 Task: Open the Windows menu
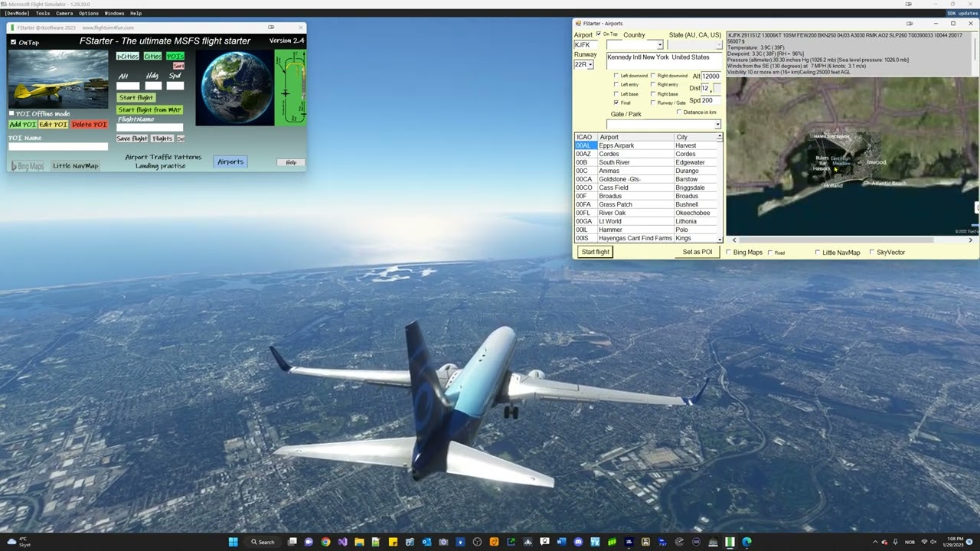114,13
